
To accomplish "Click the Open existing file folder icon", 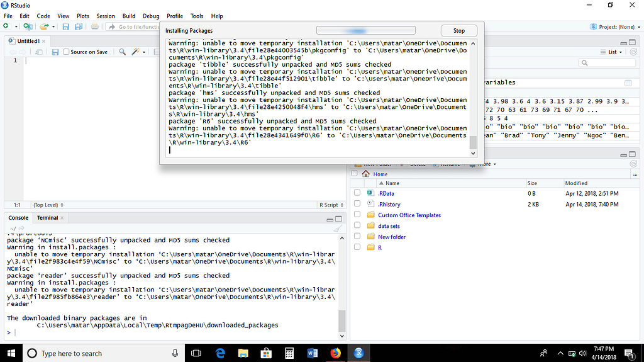I will (44, 26).
